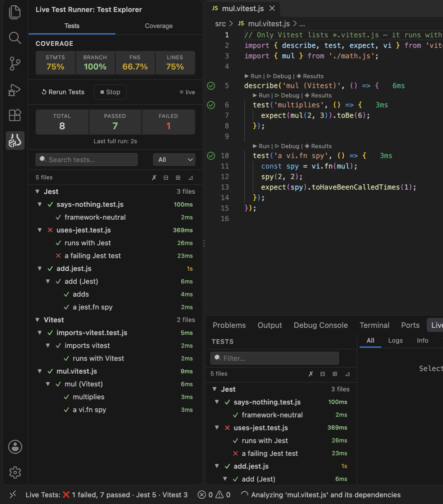The image size is (443, 504).
Task: Click the Filter input in bottom Tests panel
Action: pos(275,358)
